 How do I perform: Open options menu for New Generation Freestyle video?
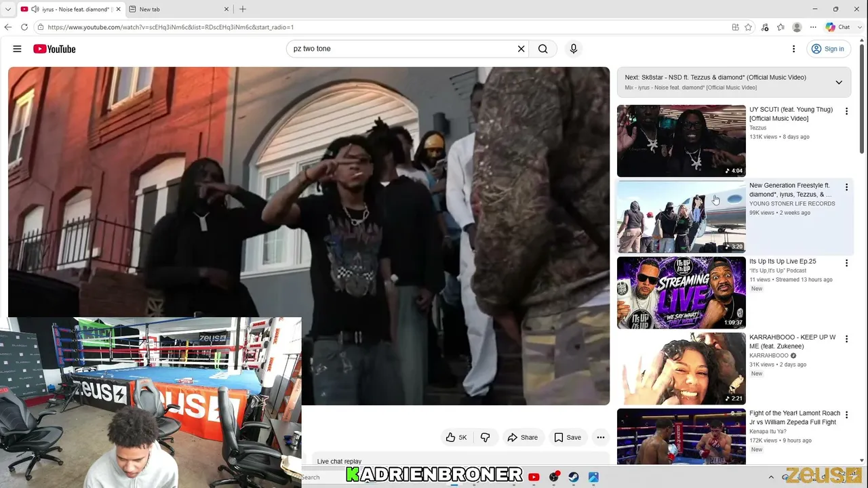click(846, 187)
